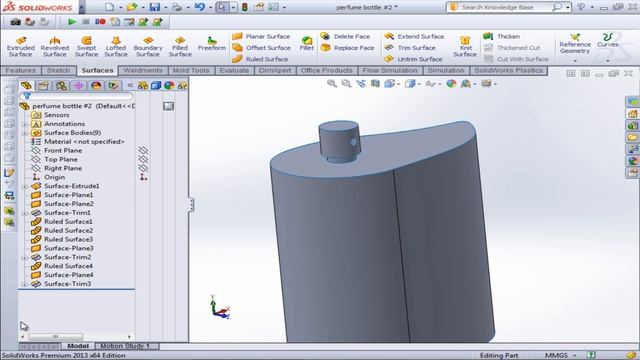The width and height of the screenshot is (640, 360).
Task: Open the SolidWorks Plastics tab
Action: coord(509,70)
